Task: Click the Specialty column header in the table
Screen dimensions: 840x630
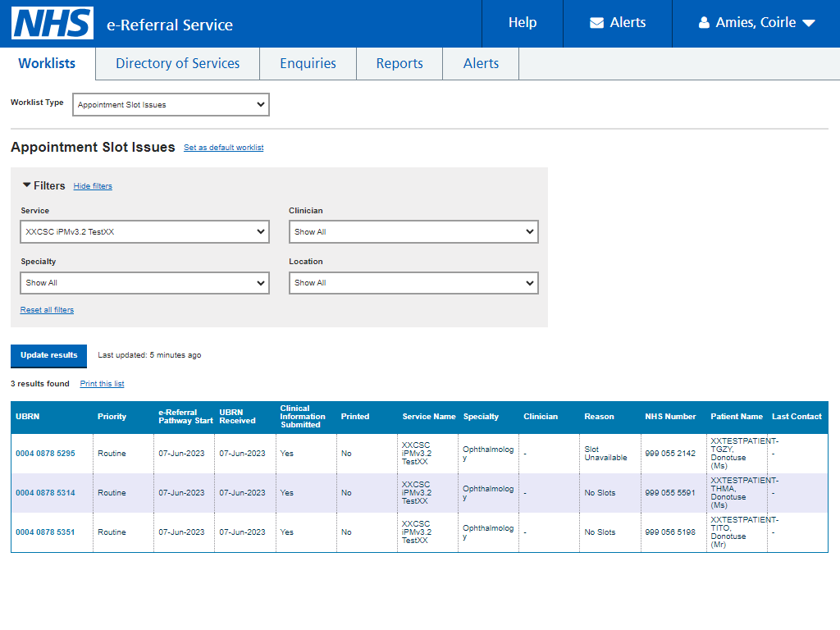Action: pyautogui.click(x=481, y=417)
